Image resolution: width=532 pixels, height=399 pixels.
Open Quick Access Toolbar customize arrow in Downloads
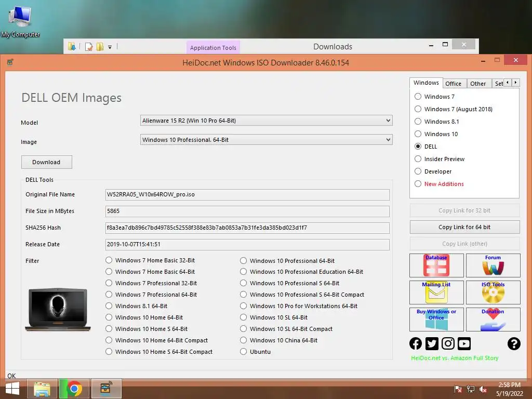(110, 47)
